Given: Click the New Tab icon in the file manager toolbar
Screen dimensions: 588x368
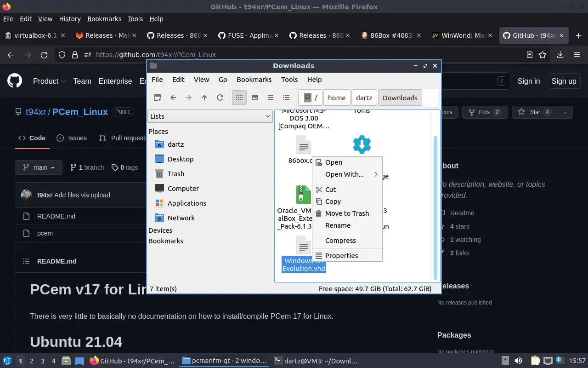Looking at the screenshot, I should [158, 98].
